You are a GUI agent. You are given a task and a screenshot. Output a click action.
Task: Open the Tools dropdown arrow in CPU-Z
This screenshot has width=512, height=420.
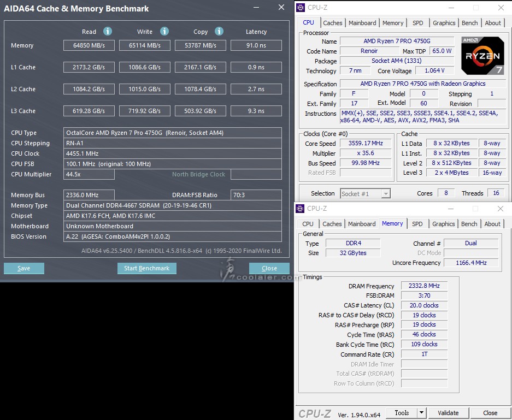(421, 413)
